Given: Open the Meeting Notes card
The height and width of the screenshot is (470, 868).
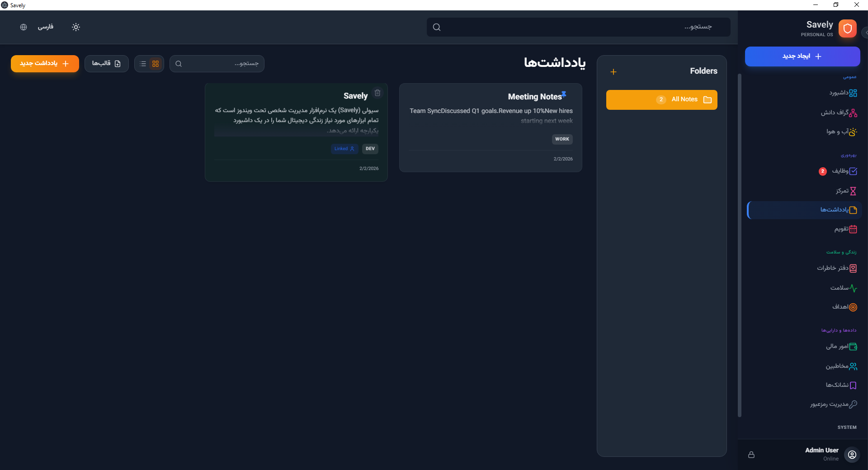Looking at the screenshot, I should click(490, 127).
